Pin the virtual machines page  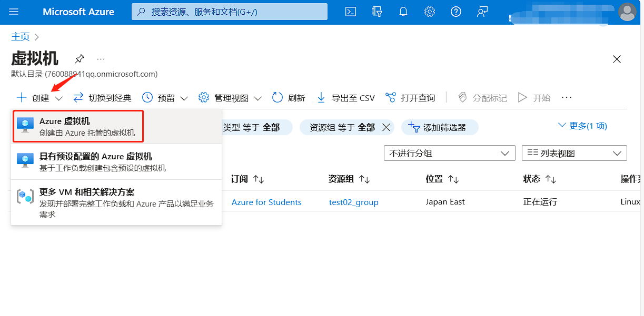tap(80, 59)
